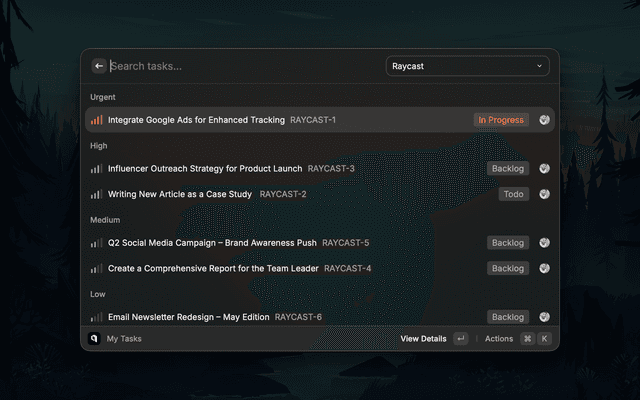This screenshot has height=400, width=640.
Task: Click Backlog tag on RAYCAST-6 row
Action: (508, 317)
